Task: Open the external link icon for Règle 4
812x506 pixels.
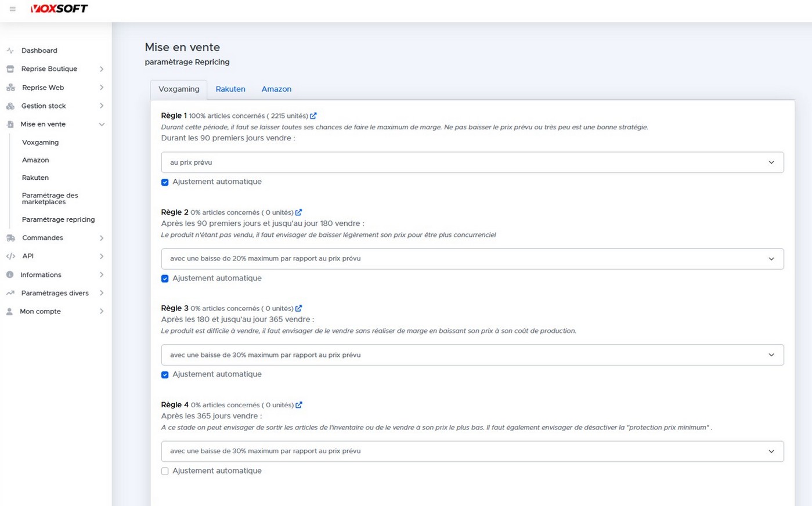Action: 299,405
